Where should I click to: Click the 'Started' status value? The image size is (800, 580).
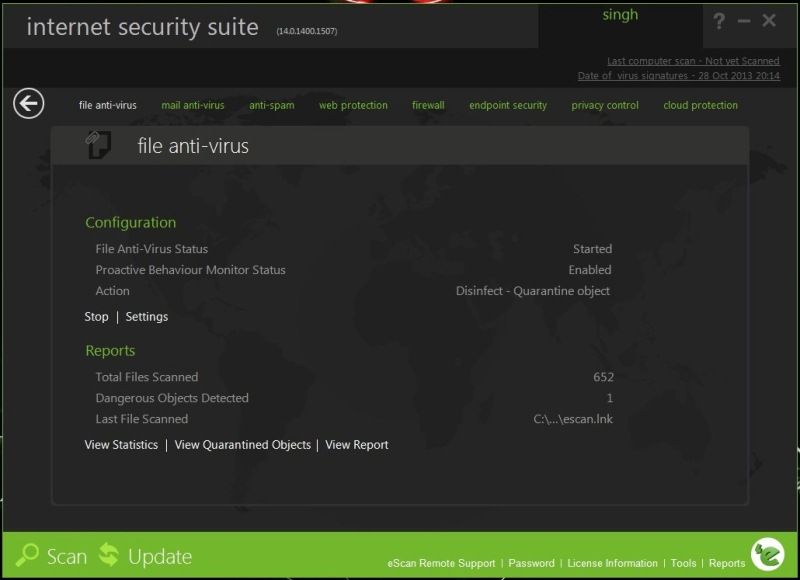coord(592,249)
